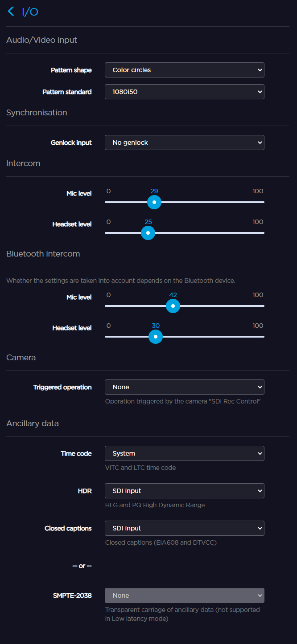Screen dimensions: 297x644
Task: Click the Genlock input label
Action: (71, 143)
